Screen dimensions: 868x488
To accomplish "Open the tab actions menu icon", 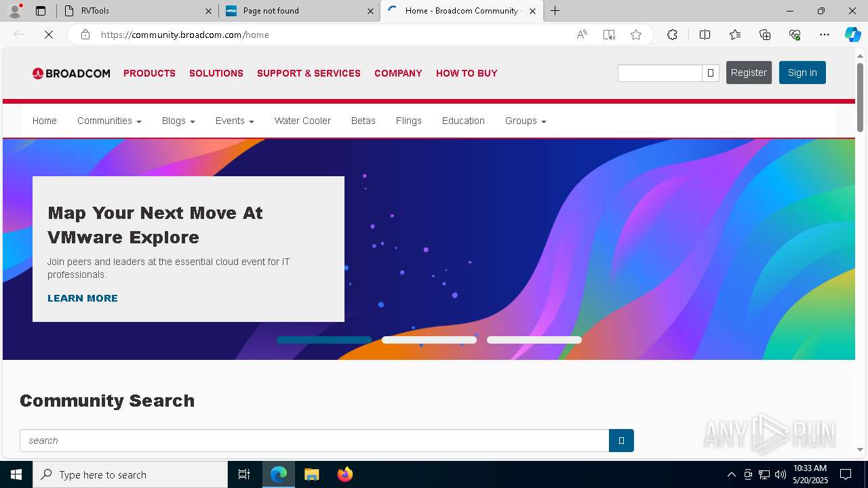I will [41, 11].
